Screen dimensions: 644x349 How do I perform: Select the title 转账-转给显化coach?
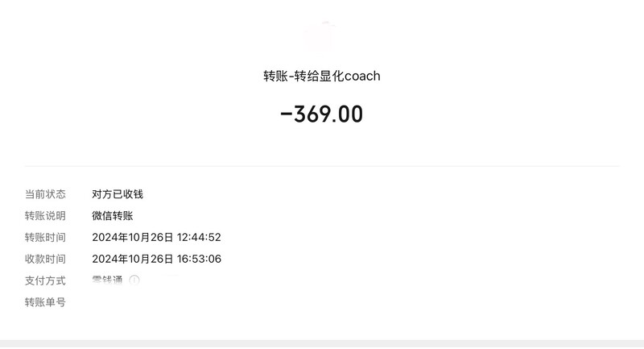[x=322, y=76]
